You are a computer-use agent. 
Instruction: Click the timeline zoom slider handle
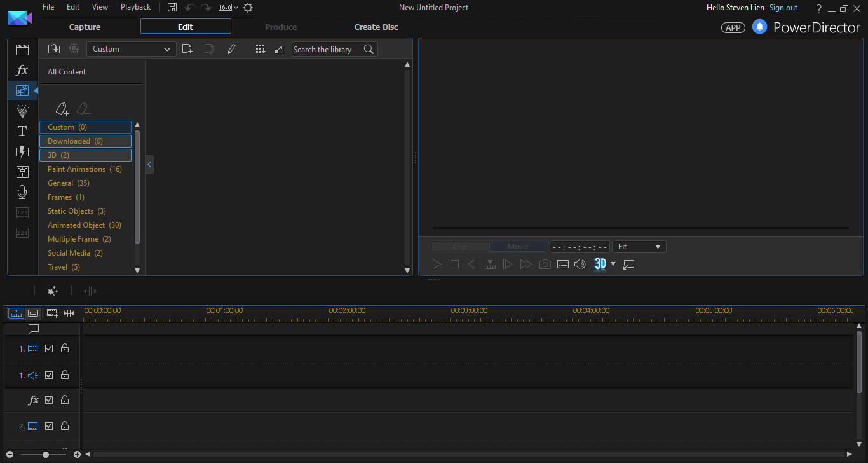(46, 455)
